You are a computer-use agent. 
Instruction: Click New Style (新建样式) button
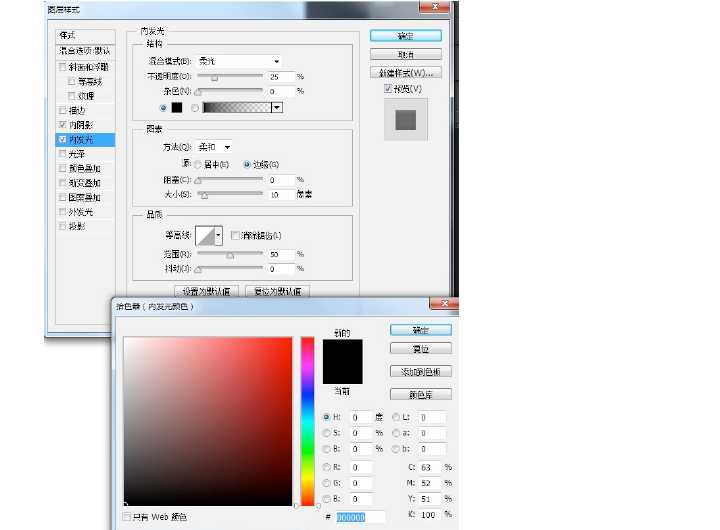[405, 73]
